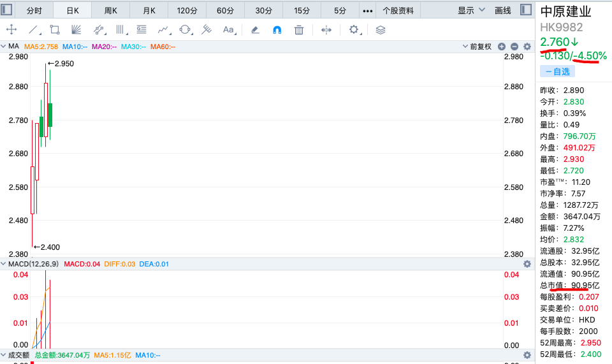Select the fan lines drawing tool
The image size is (612, 364).
click(76, 30)
